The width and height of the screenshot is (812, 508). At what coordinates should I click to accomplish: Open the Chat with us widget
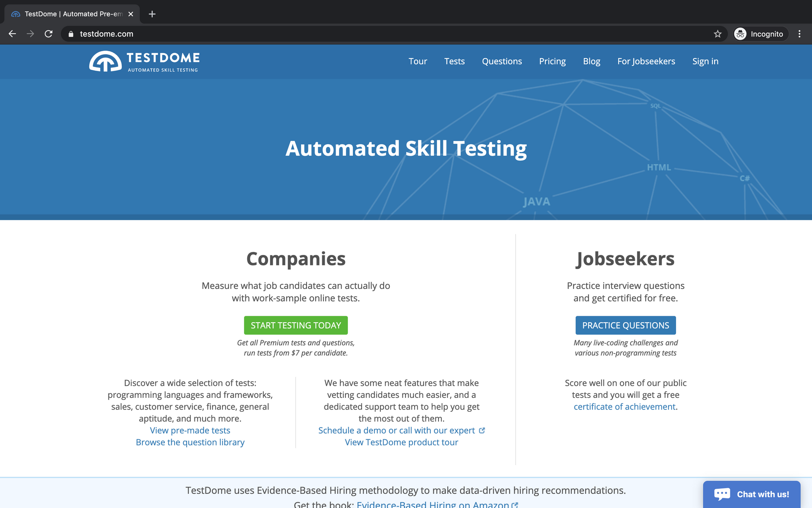(752, 494)
